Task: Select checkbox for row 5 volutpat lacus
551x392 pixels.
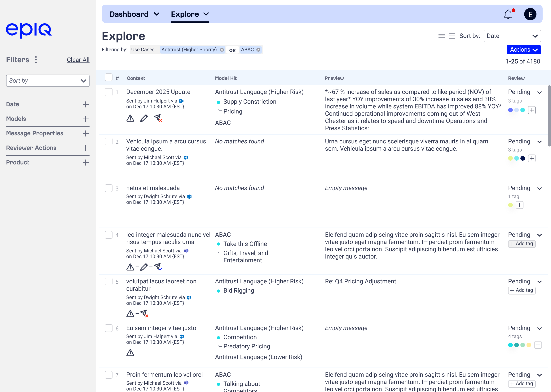Action: [109, 281]
